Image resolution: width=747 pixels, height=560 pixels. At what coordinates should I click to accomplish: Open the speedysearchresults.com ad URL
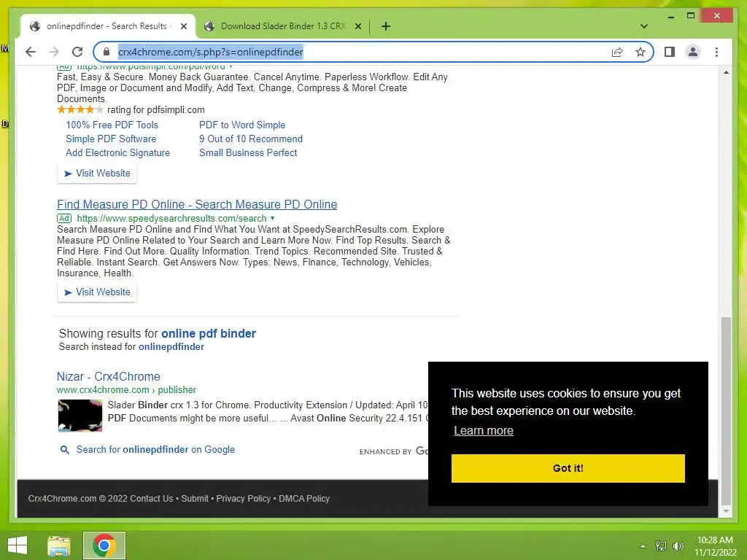click(171, 218)
